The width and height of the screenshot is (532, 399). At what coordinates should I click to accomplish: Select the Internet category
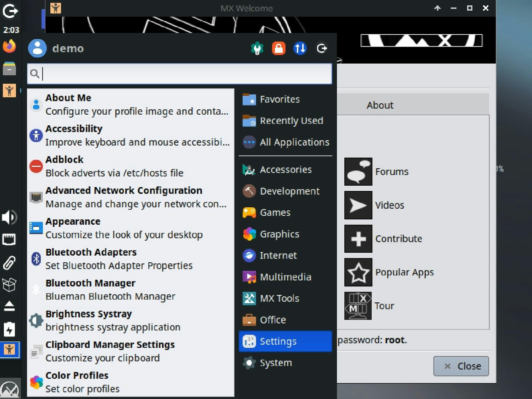click(x=286, y=256)
